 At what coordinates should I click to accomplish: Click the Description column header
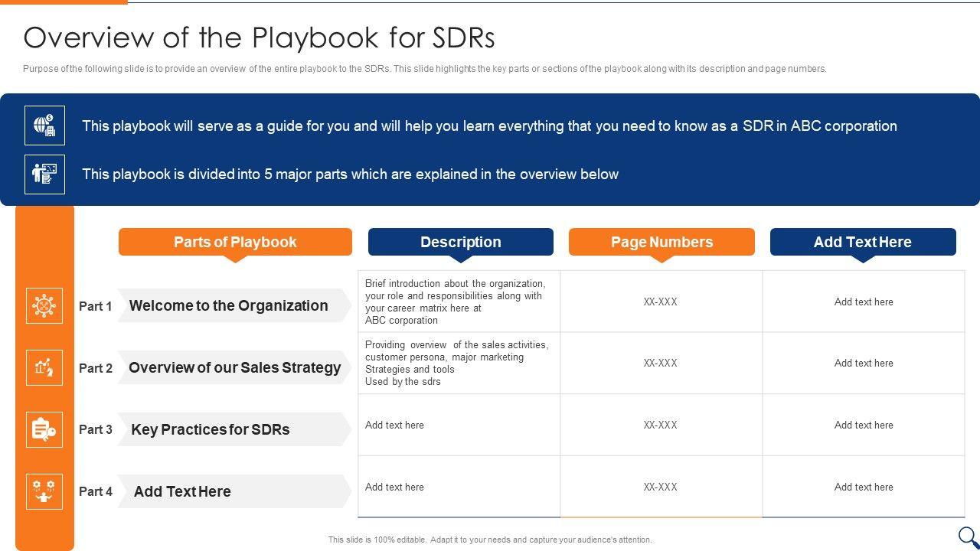pyautogui.click(x=461, y=242)
